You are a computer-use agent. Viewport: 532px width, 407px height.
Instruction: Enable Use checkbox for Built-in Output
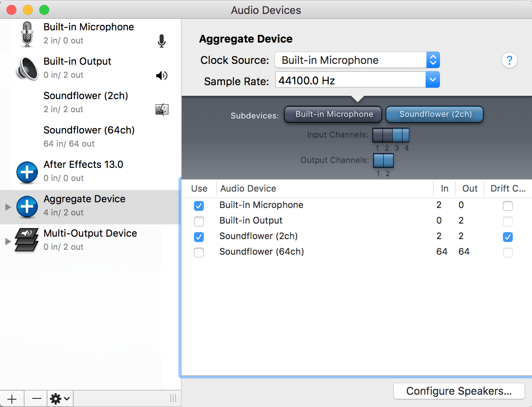click(x=199, y=221)
